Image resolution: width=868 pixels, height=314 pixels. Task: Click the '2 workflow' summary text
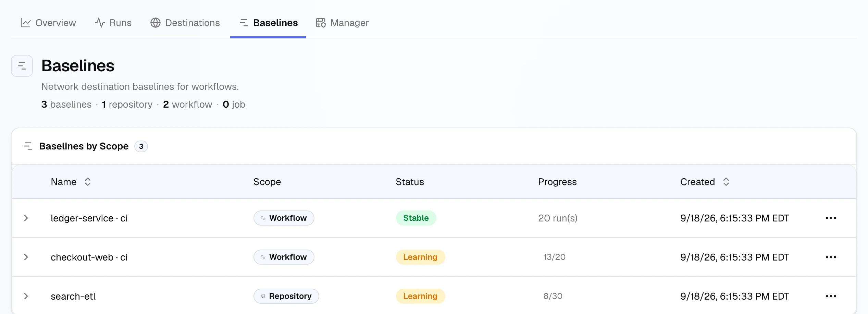click(188, 104)
